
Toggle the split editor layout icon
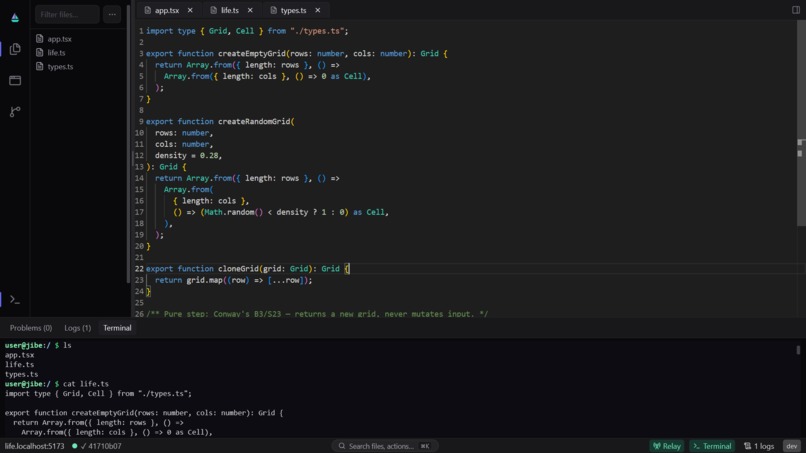point(796,10)
